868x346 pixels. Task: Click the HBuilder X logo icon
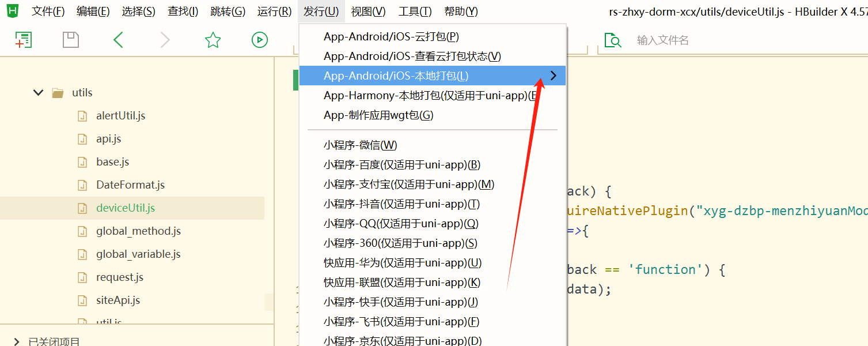12,10
